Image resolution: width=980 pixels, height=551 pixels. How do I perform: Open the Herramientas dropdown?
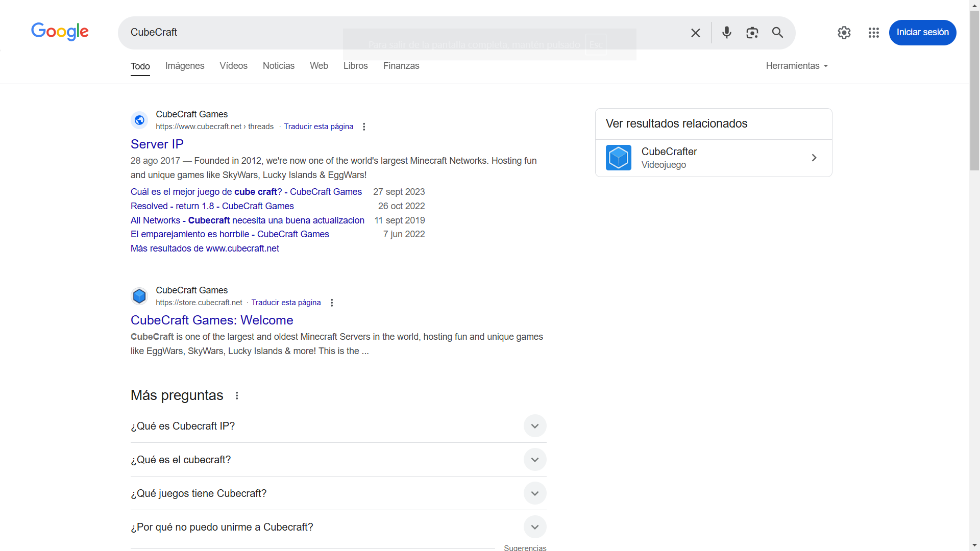[797, 66]
